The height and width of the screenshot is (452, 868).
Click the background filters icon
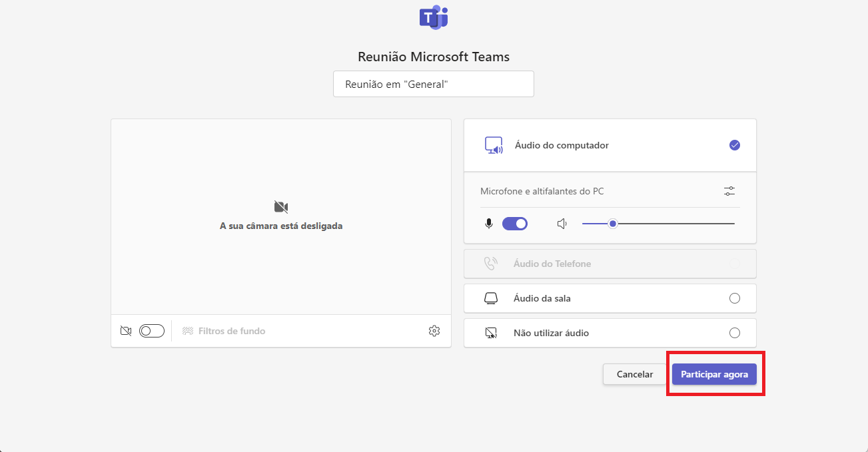click(188, 331)
